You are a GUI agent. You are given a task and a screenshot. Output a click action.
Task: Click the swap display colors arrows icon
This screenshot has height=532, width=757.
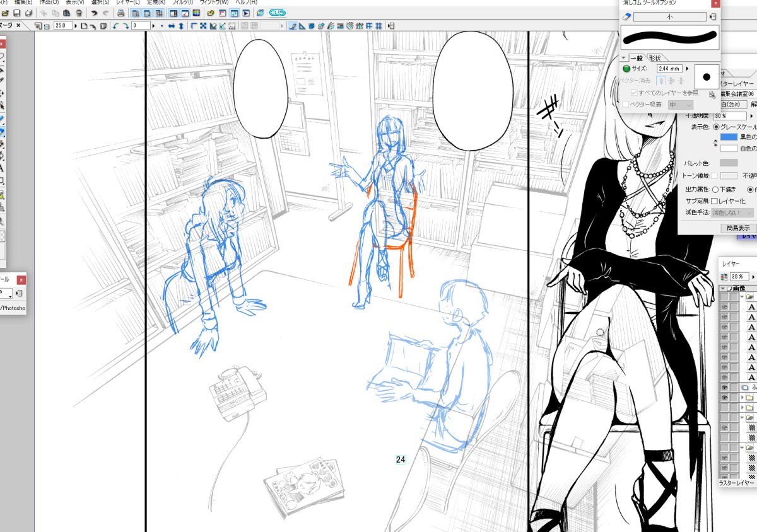point(715,142)
